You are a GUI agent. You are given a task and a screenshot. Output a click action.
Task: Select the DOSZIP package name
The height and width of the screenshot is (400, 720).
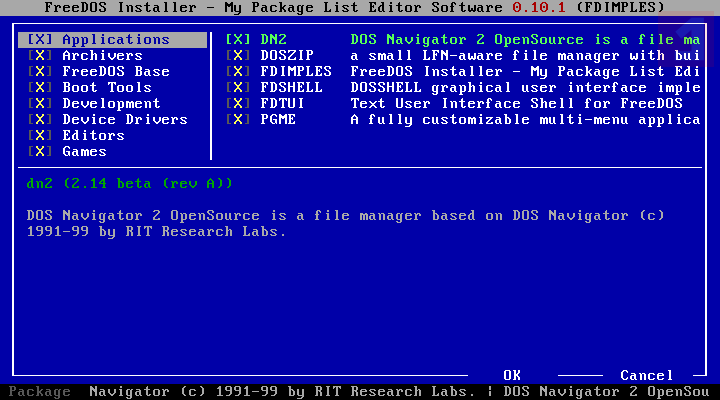(x=287, y=56)
